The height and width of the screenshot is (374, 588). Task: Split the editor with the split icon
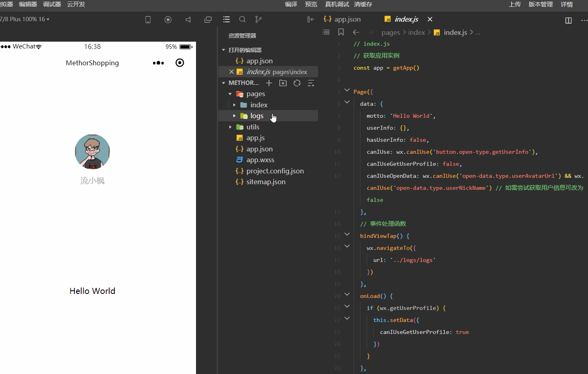[568, 20]
